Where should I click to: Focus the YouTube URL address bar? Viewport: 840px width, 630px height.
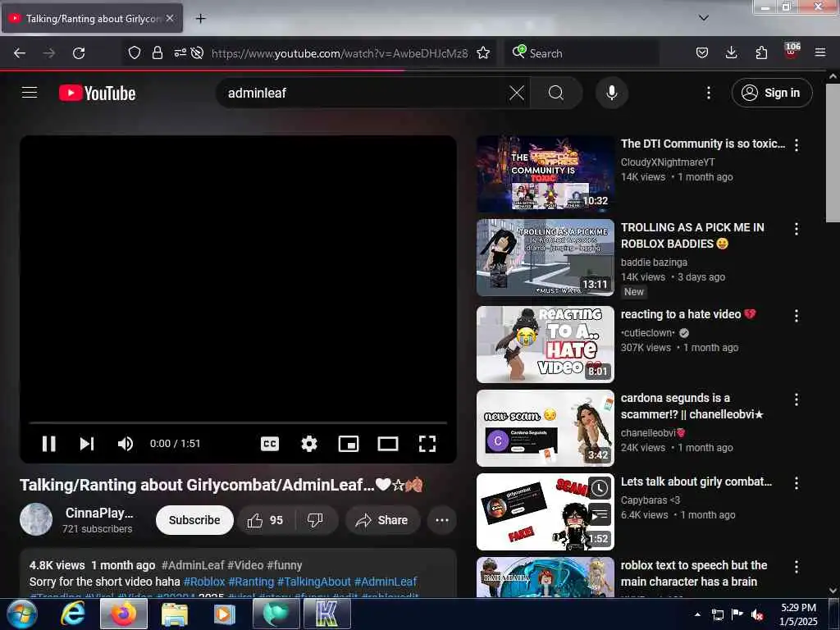point(339,53)
